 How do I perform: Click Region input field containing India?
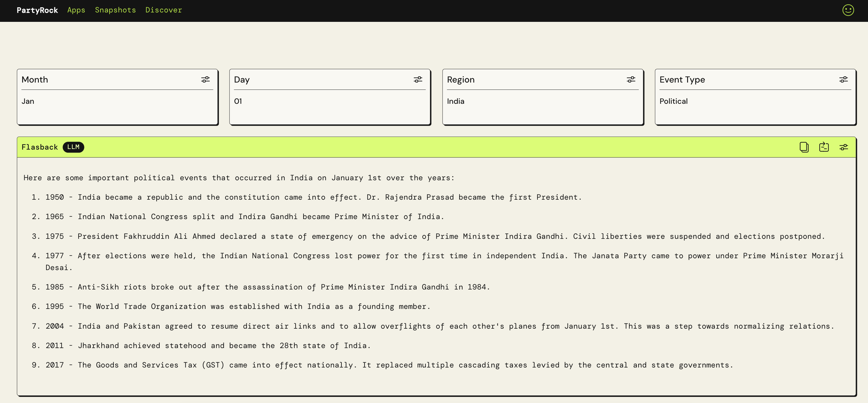coord(543,101)
